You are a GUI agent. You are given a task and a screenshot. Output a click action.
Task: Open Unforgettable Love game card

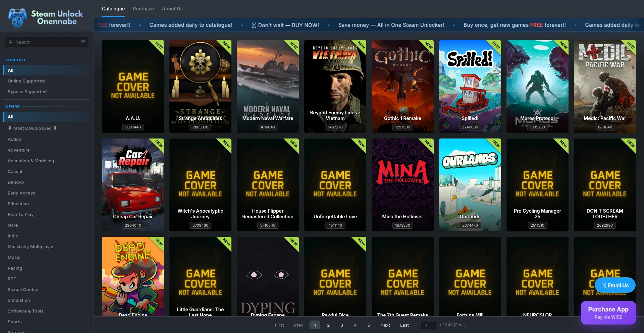pyautogui.click(x=335, y=185)
